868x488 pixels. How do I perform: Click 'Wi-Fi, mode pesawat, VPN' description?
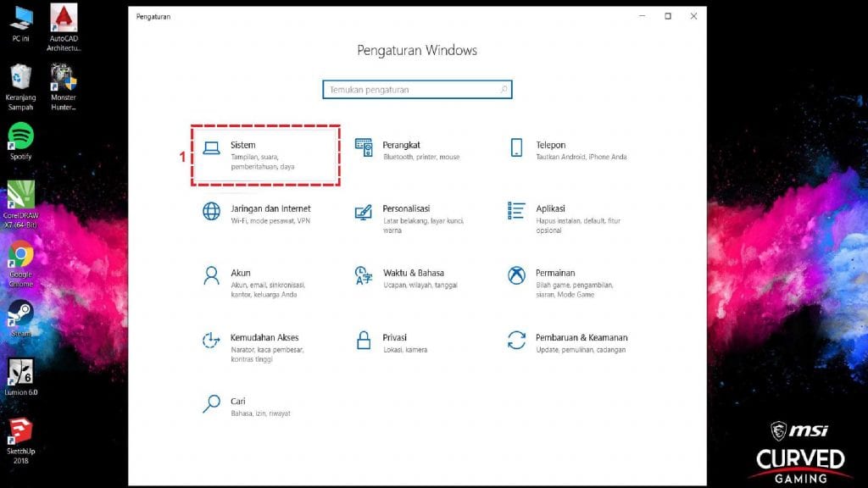click(x=270, y=221)
